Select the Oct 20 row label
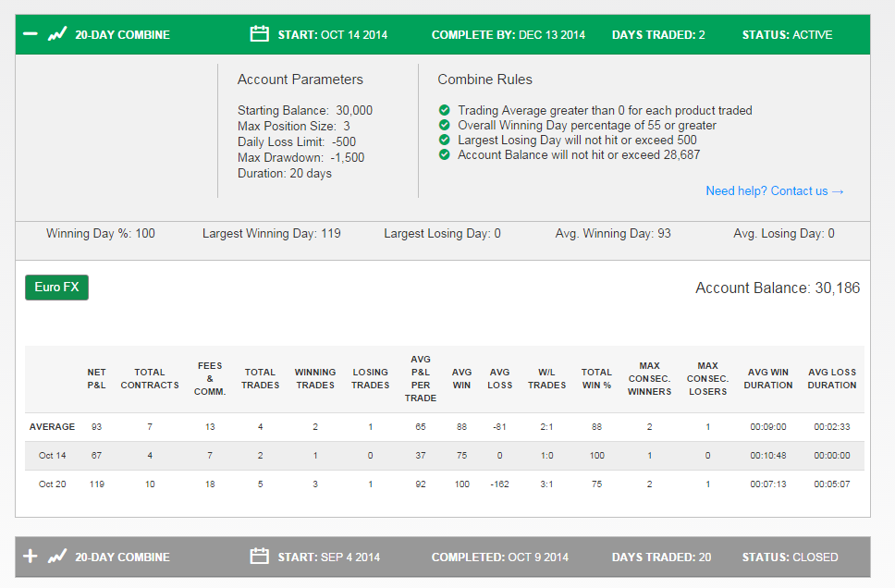This screenshot has height=588, width=895. (52, 484)
